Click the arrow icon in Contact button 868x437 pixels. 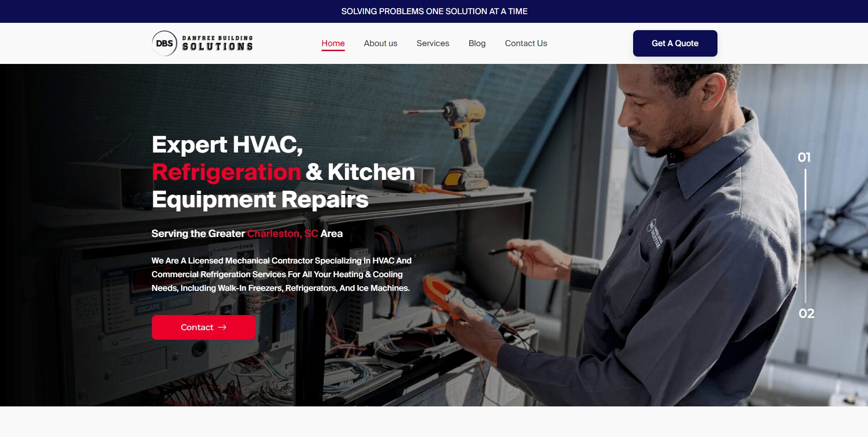point(222,327)
